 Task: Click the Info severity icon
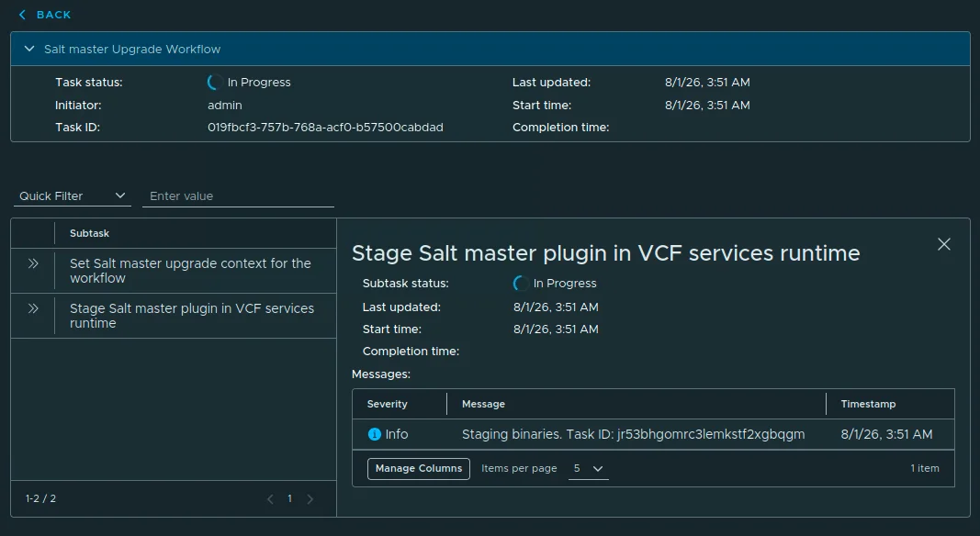tap(375, 434)
